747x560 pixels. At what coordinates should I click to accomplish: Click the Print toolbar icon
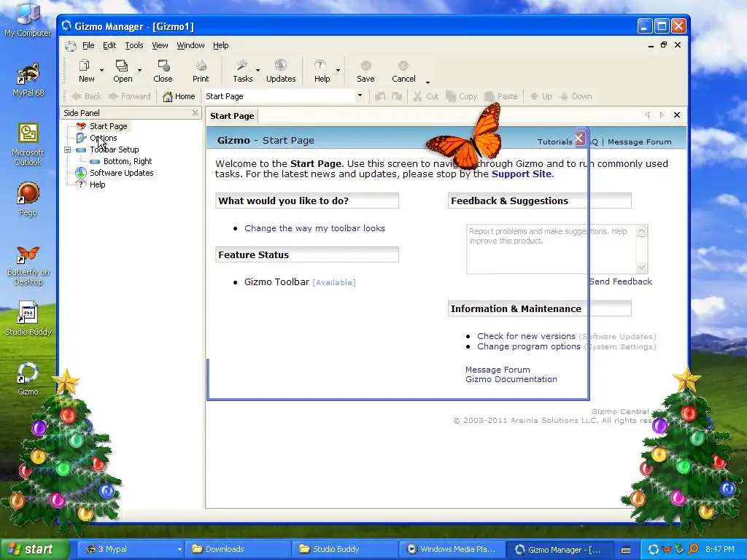[x=201, y=71]
